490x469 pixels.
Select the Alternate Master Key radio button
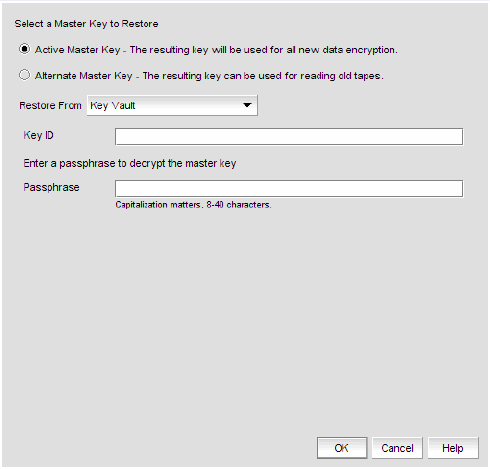click(x=24, y=75)
